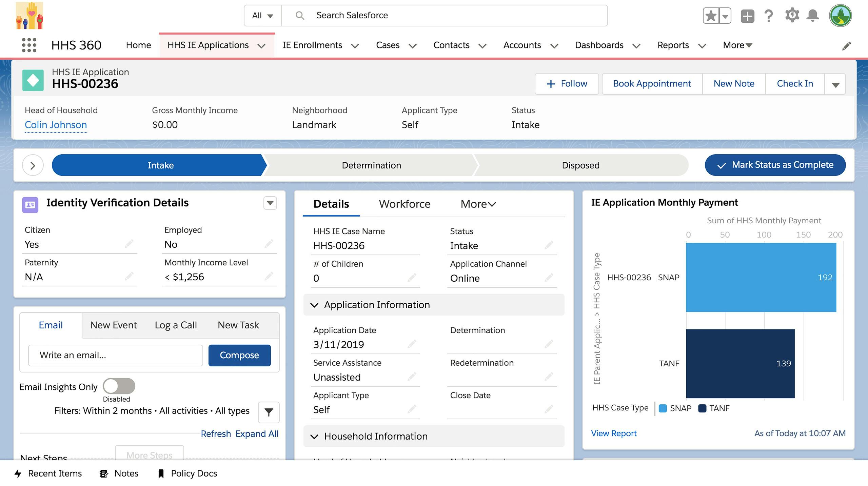Click the SNAP legend color swatch
The image size is (868, 486).
tap(663, 408)
